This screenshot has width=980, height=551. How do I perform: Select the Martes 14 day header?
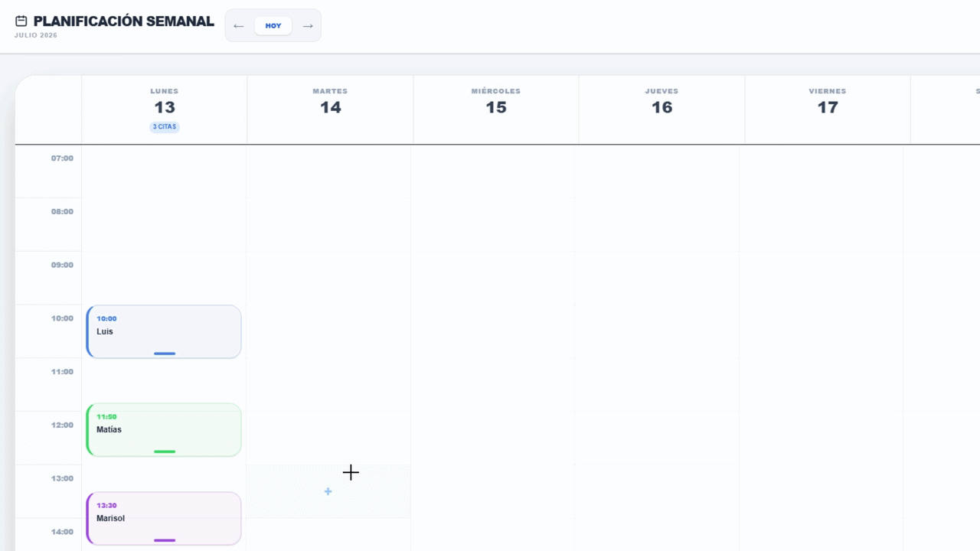point(330,109)
